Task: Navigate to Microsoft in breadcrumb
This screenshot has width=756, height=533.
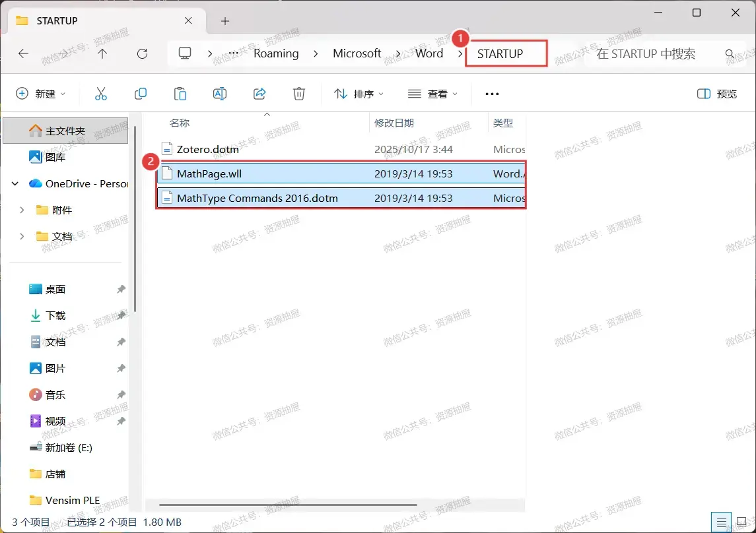Action: [357, 53]
